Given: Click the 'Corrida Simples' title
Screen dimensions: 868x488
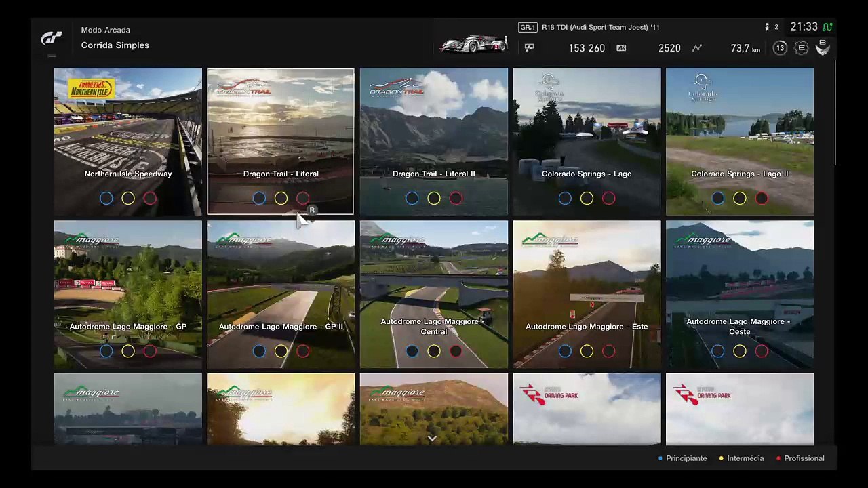Looking at the screenshot, I should tap(115, 45).
